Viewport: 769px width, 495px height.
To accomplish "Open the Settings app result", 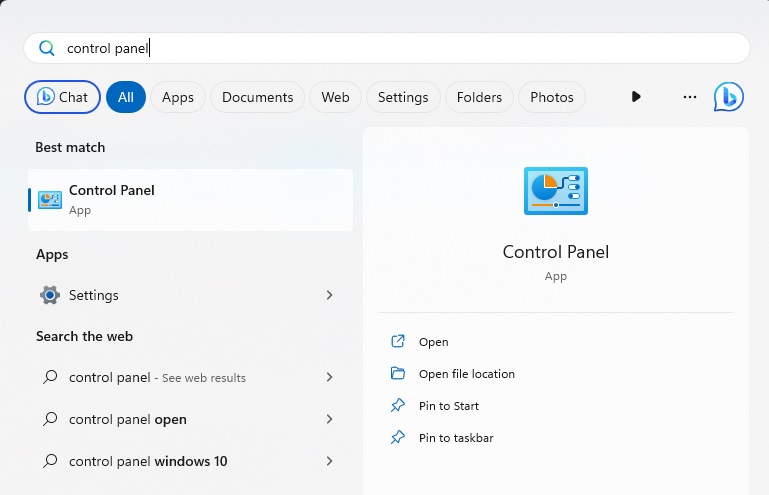I will pos(190,295).
